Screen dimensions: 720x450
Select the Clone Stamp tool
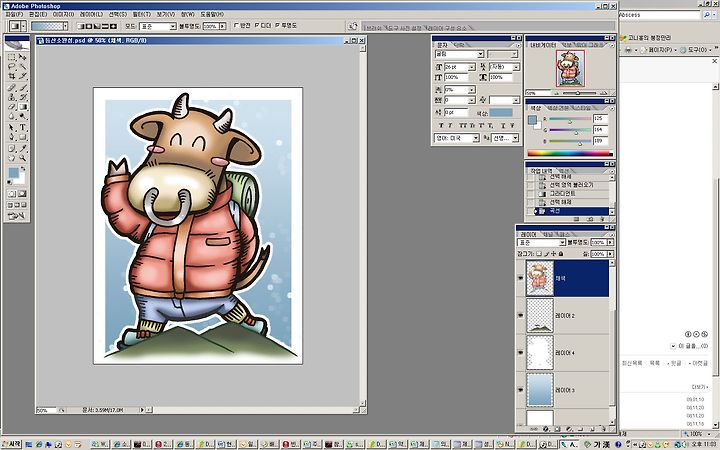tap(11, 97)
